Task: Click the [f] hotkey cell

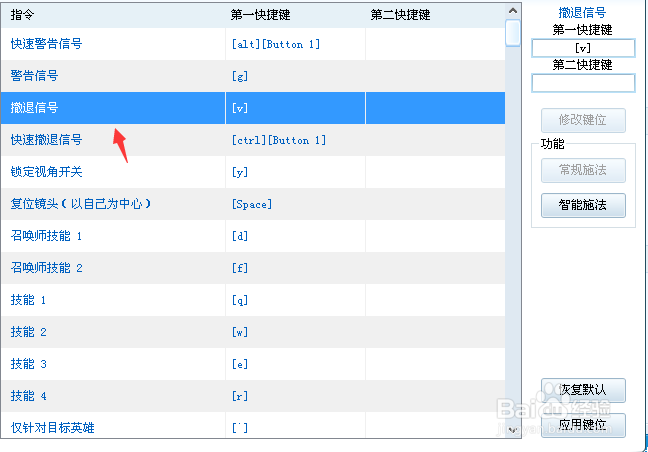Action: pyautogui.click(x=295, y=268)
